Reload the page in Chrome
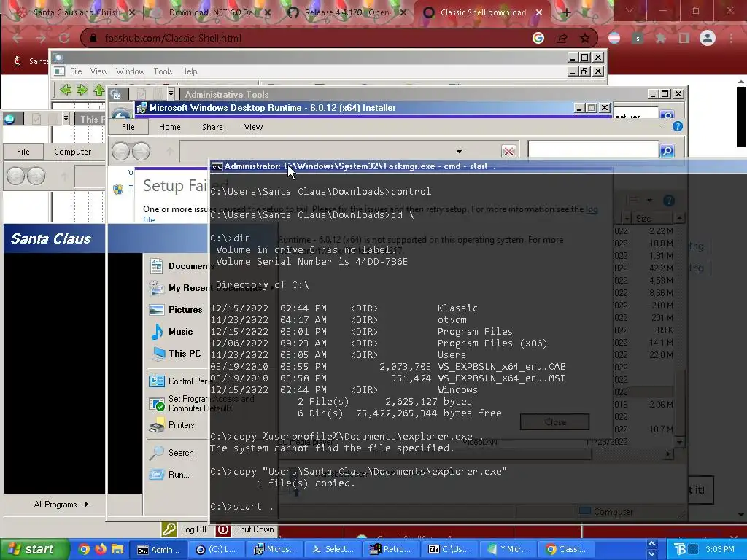Screen dimensions: 747x560 (64, 38)
